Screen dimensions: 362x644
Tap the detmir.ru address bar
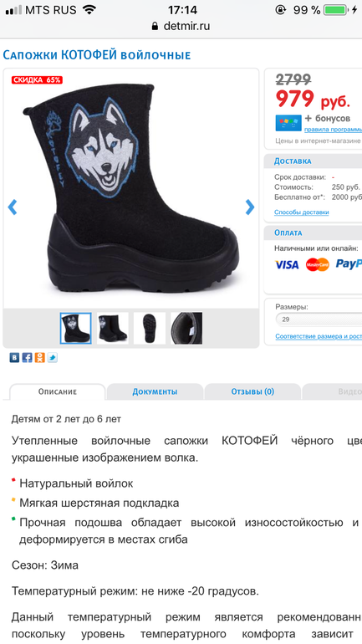pos(181,26)
